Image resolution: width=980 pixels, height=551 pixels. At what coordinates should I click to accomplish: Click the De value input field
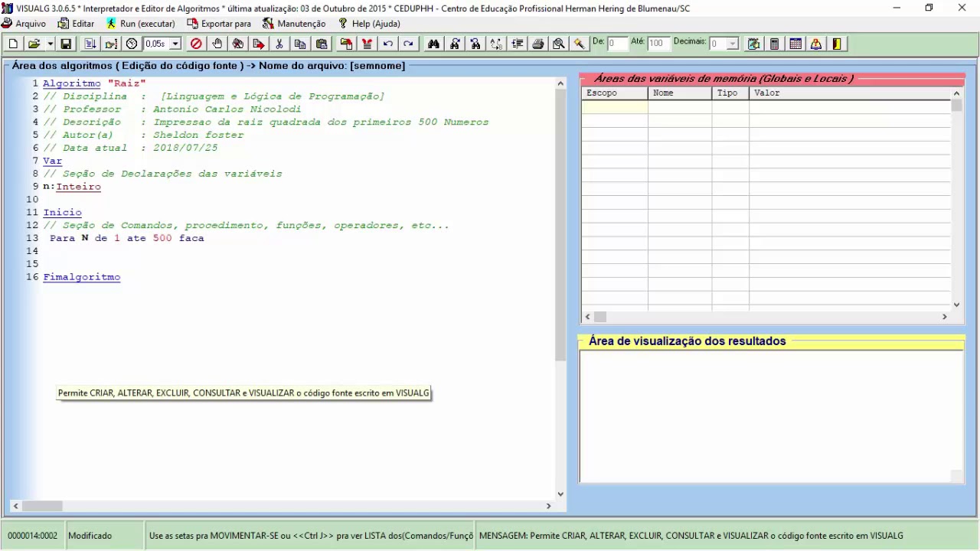point(617,44)
